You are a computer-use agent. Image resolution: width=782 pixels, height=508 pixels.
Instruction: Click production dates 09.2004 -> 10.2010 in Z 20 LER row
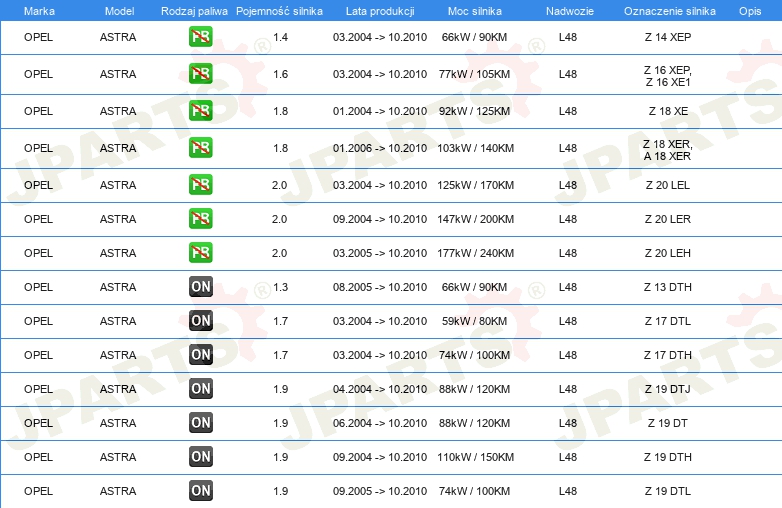(x=380, y=219)
